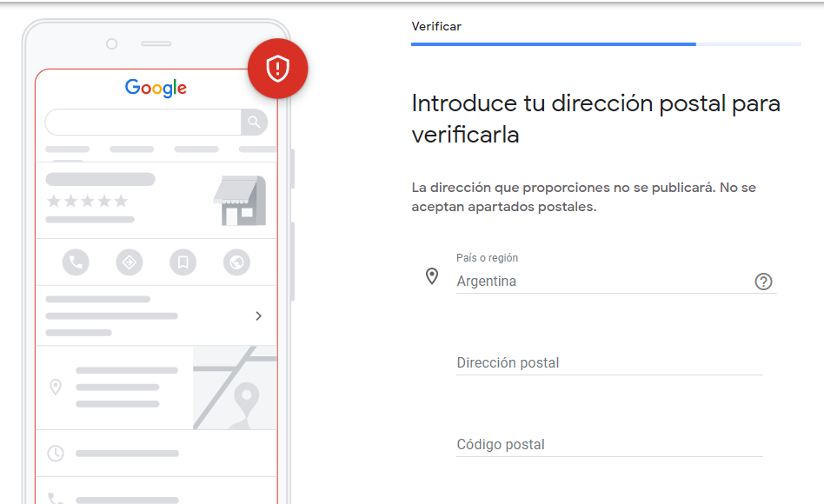The width and height of the screenshot is (824, 504).
Task: Click the magnifier search icon in phone mockup
Action: tap(254, 122)
